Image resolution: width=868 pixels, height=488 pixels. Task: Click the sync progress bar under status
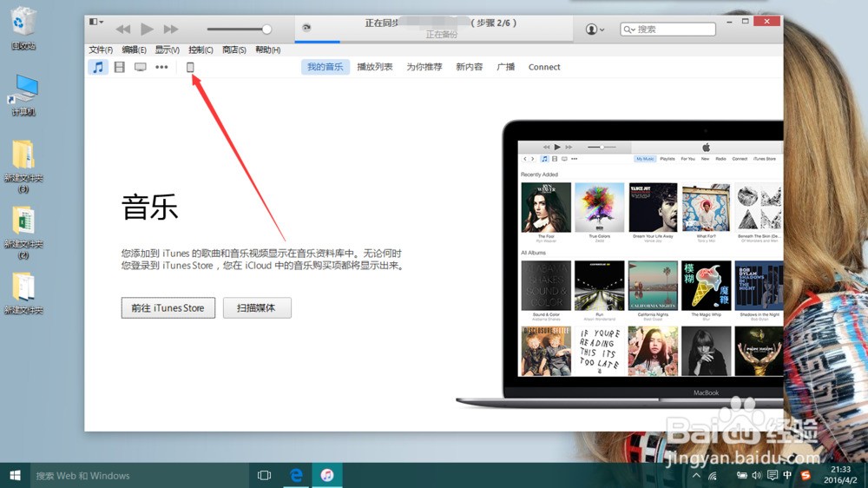point(433,42)
